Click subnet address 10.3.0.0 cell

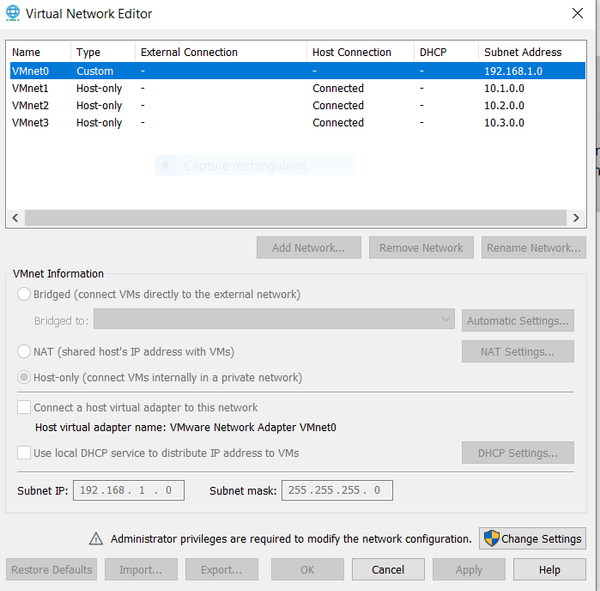[504, 123]
